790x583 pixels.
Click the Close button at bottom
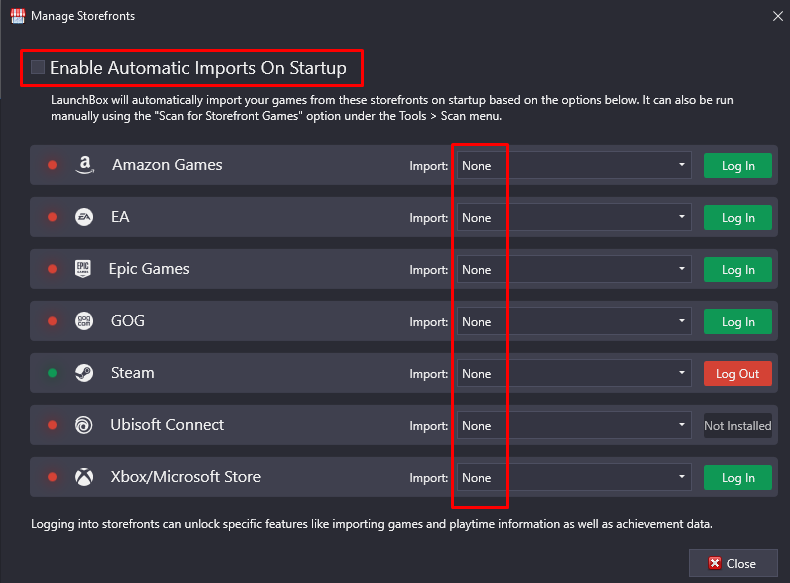coord(733,563)
